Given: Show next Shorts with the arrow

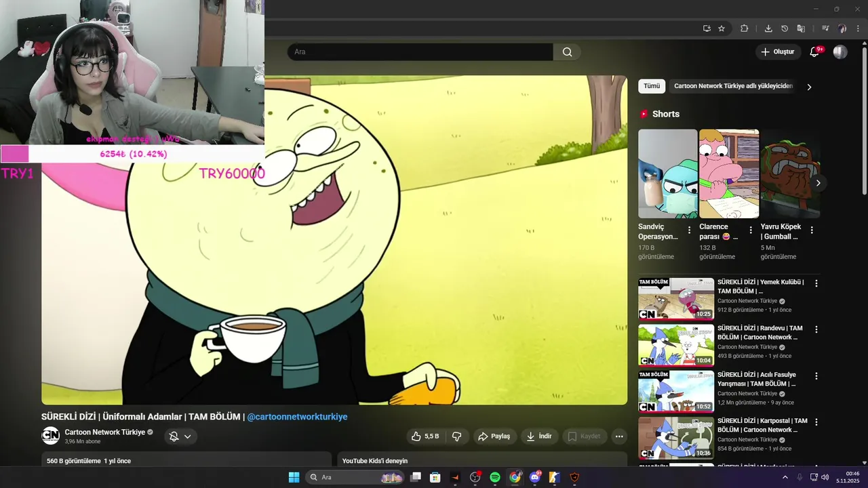Looking at the screenshot, I should tap(818, 183).
